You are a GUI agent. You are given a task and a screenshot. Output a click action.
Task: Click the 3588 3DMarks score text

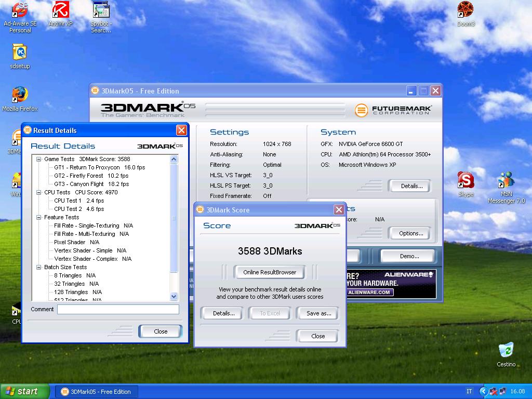pyautogui.click(x=270, y=251)
